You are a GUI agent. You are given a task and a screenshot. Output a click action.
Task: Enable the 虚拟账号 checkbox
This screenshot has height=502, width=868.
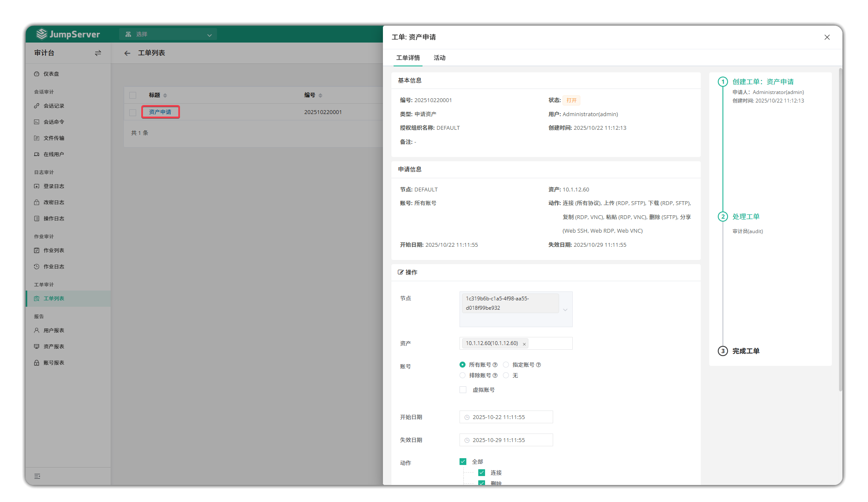[463, 390]
